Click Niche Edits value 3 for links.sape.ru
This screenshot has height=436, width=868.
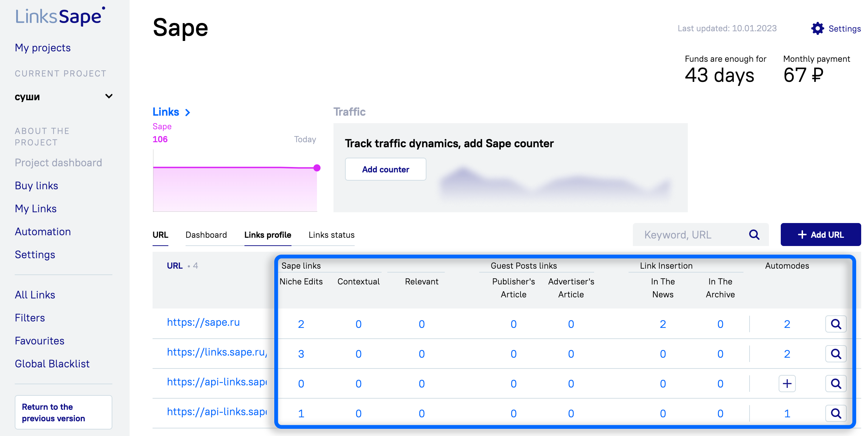coord(301,354)
